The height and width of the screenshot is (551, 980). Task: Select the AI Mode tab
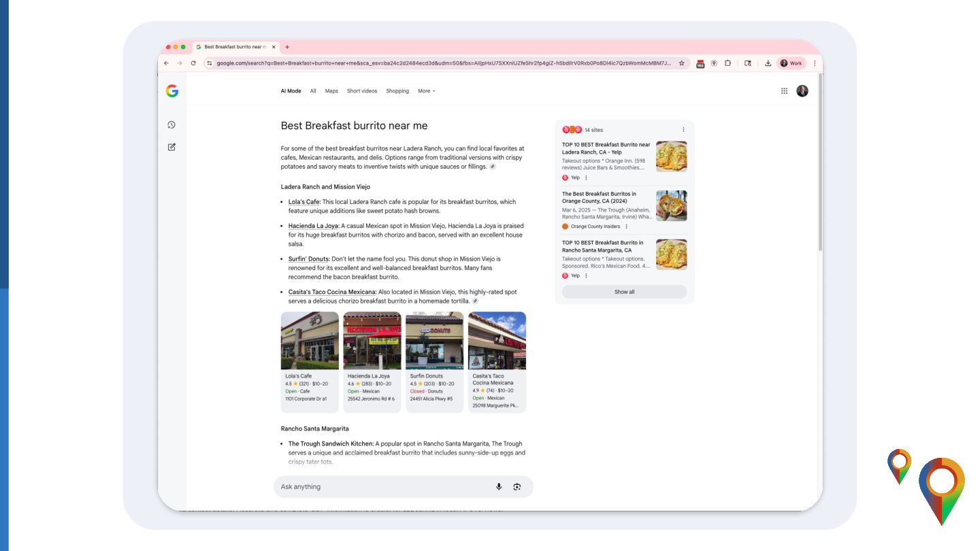tap(291, 91)
